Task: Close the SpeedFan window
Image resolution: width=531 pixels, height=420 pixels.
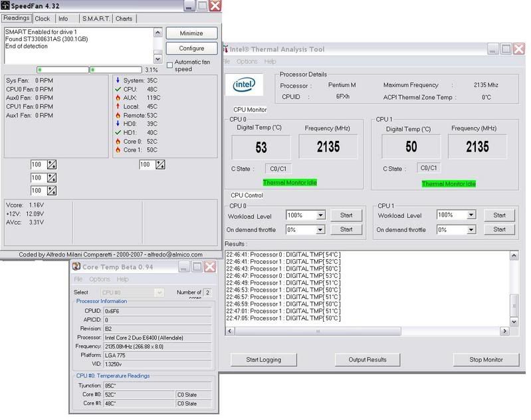Action: [215, 6]
